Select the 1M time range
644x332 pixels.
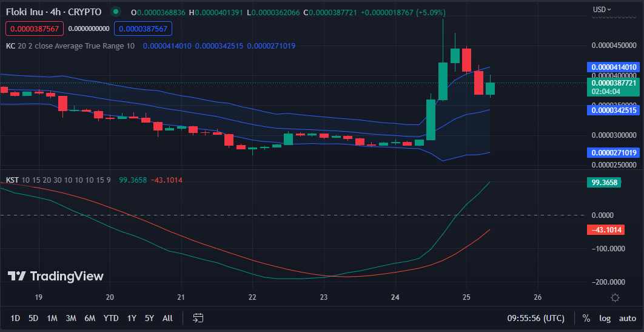(x=52, y=318)
